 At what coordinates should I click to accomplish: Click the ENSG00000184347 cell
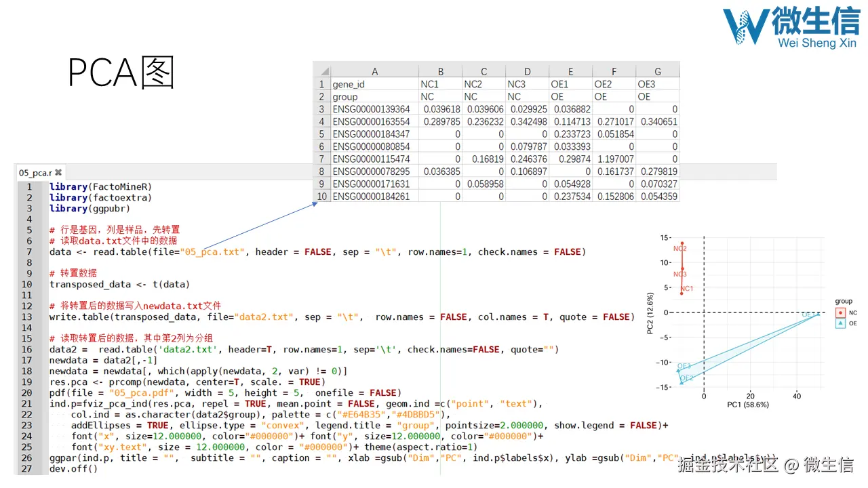374,134
